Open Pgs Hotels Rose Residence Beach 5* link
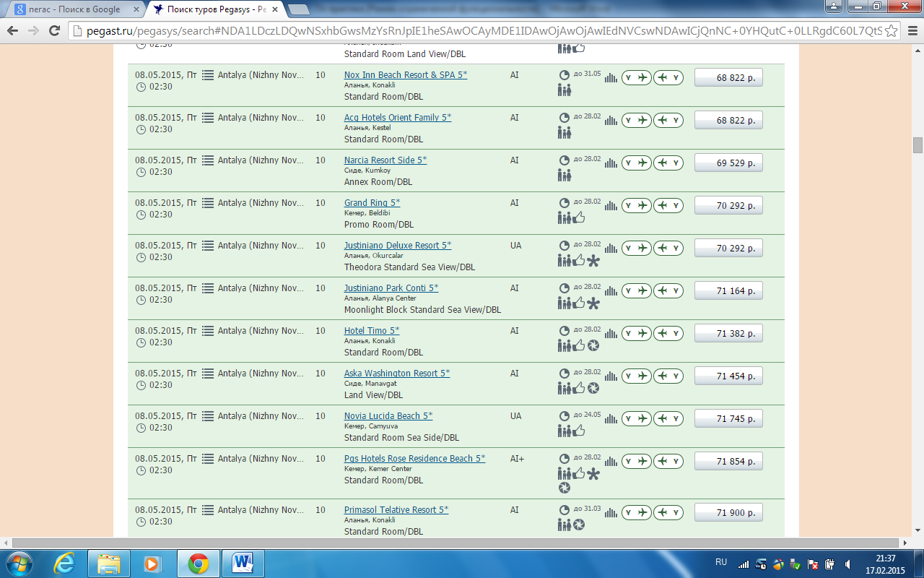The width and height of the screenshot is (924, 578). [415, 459]
